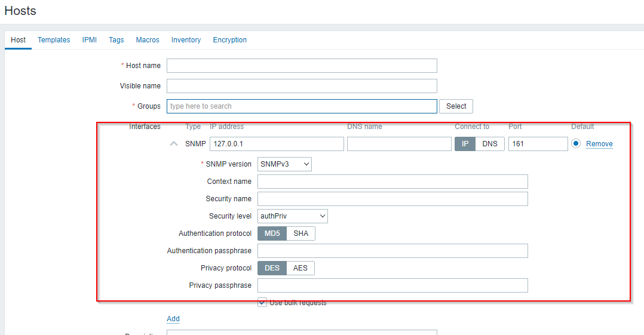644x335 pixels.
Task: Collapse the SNMP interface details chevron
Action: [174, 144]
